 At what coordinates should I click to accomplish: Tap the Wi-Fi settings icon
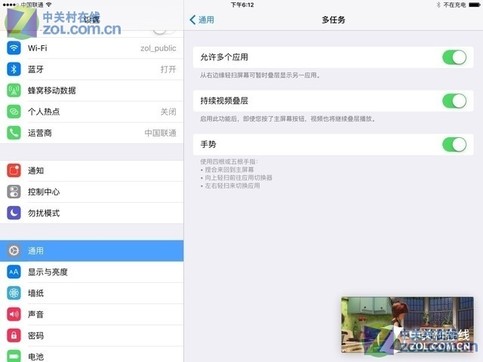[14, 48]
